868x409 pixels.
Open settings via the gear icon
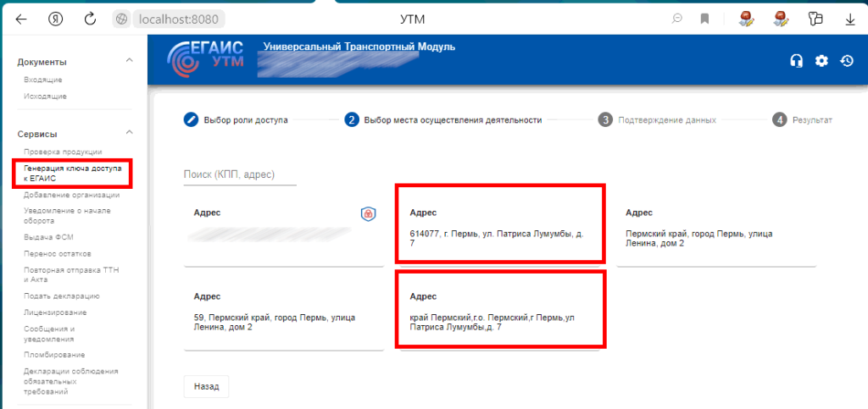pos(821,60)
